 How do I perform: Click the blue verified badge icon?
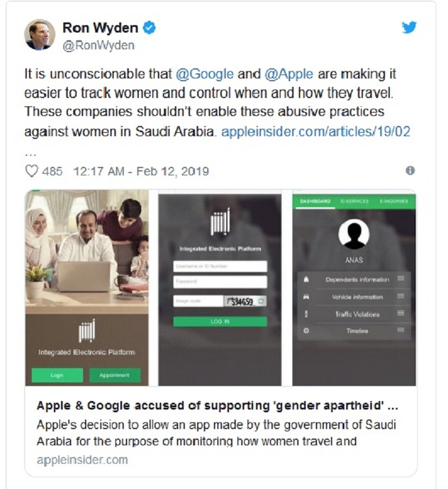pyautogui.click(x=150, y=27)
